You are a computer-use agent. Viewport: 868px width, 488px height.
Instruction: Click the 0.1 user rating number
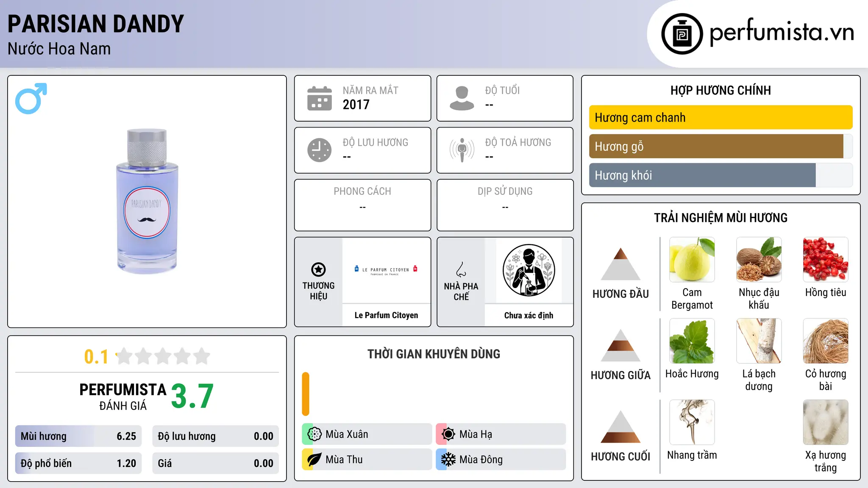[x=96, y=357]
